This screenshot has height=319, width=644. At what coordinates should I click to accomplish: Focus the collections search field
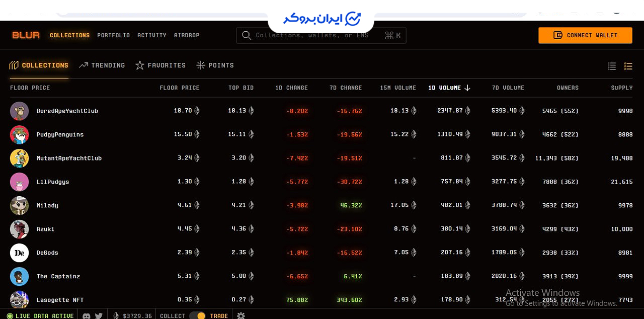pos(321,35)
